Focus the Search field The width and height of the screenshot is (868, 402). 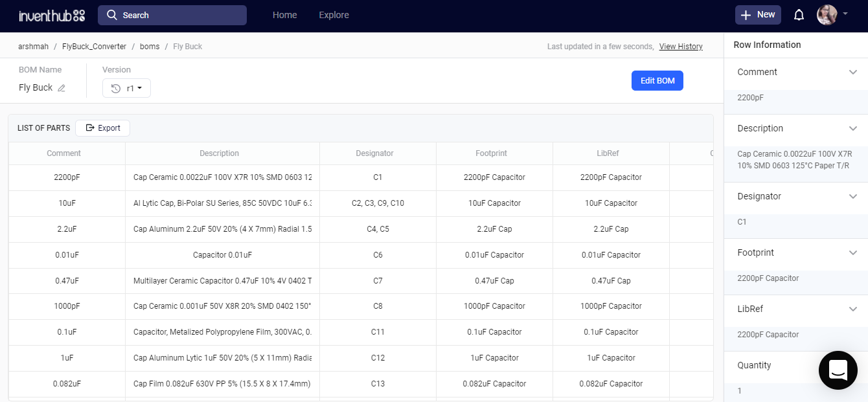[x=172, y=15]
